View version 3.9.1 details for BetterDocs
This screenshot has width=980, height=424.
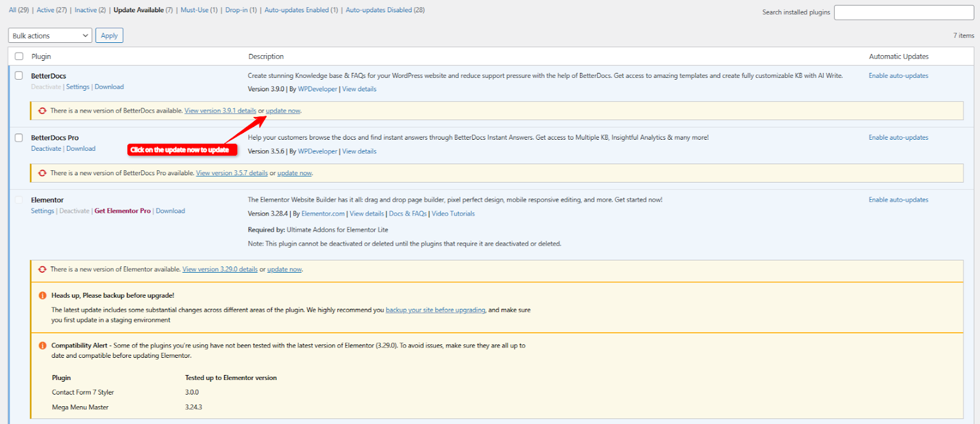point(221,111)
